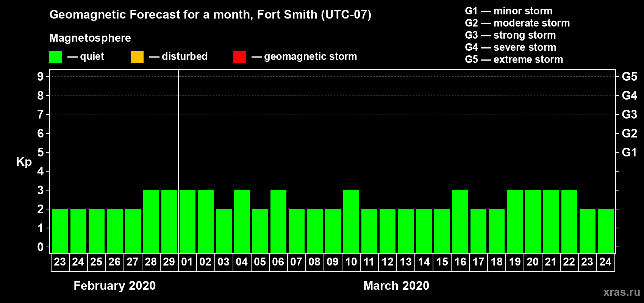Select the bar for February 23
Screen dimensions: 644x303
[60, 231]
